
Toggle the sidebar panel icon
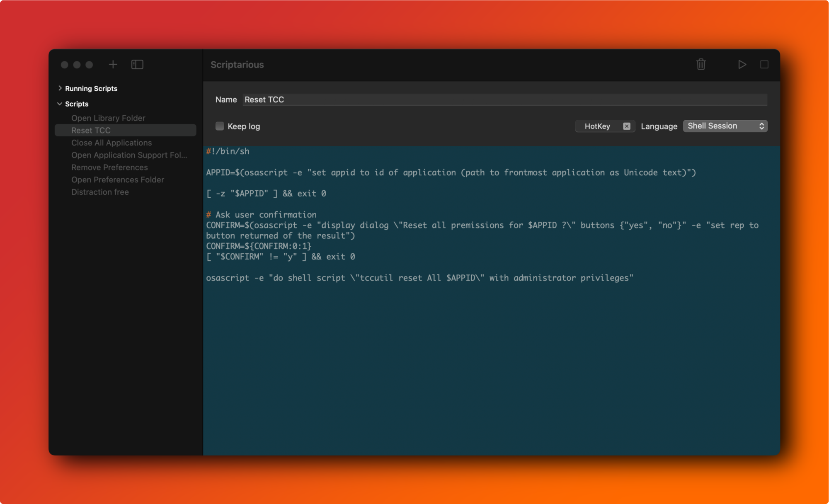pos(137,65)
